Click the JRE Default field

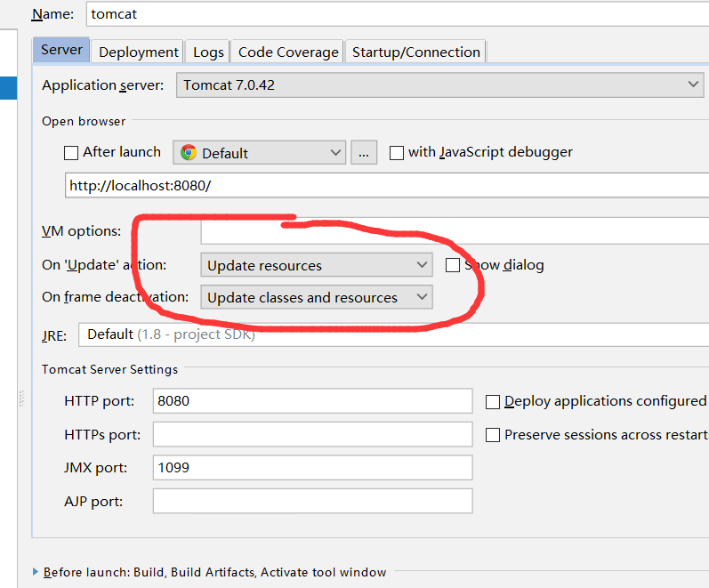click(394, 334)
